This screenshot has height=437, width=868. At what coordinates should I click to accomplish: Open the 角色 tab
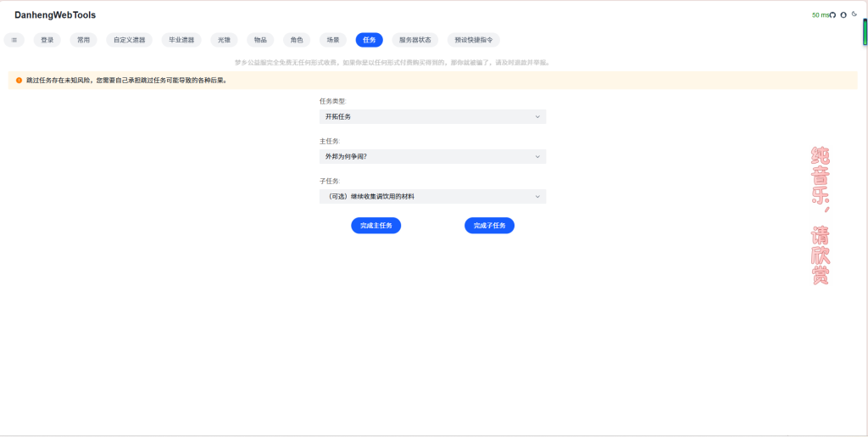click(x=297, y=40)
